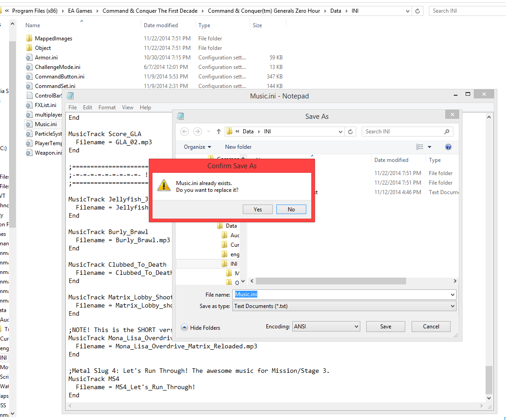This screenshot has height=420, width=506.
Task: Click the up-arrow navigation icon in Save As
Action: (219, 132)
